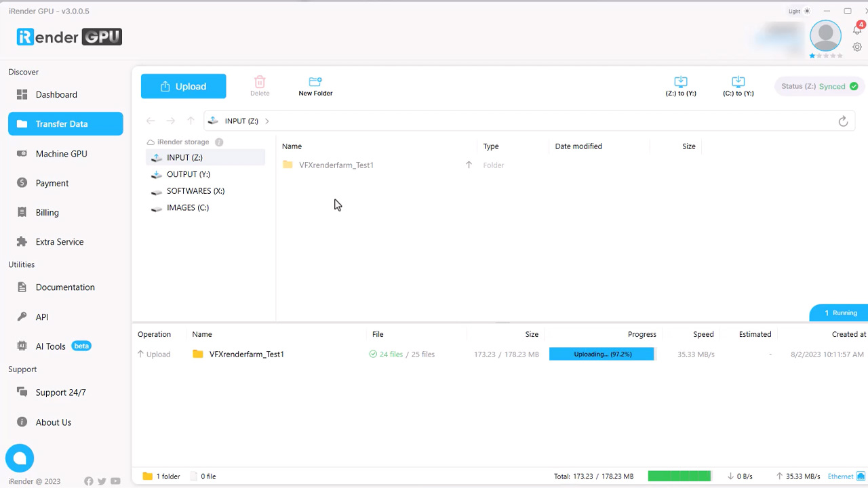Open the settings gear
This screenshot has height=488, width=868.
pos(857,47)
